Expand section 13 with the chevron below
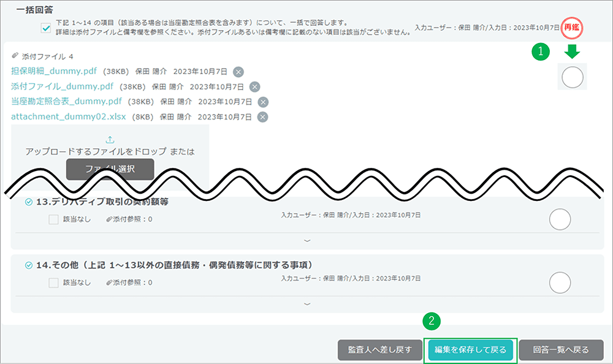Viewport: 613px width, 364px height. pyautogui.click(x=308, y=241)
